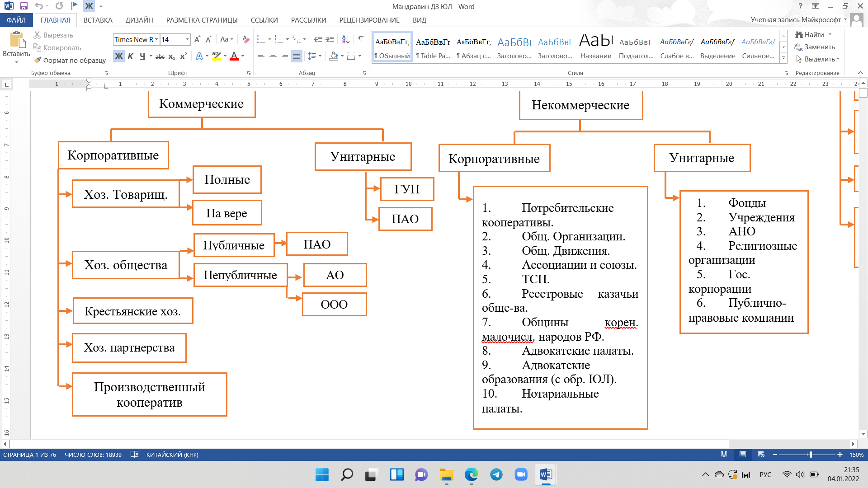Toggle show paragraph marks ¶

tap(361, 40)
